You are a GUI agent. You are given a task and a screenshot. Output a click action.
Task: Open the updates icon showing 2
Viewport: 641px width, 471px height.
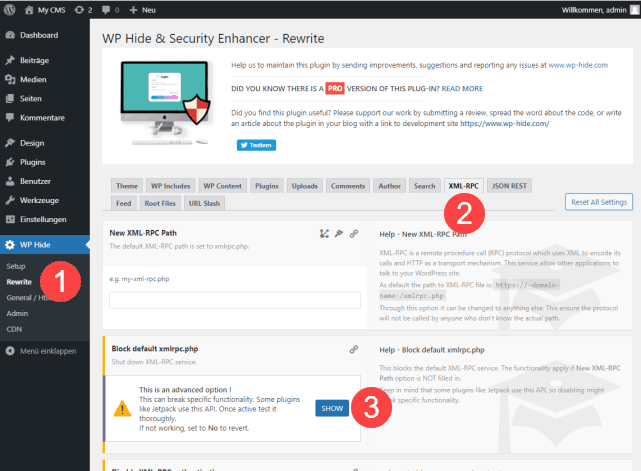[83, 10]
